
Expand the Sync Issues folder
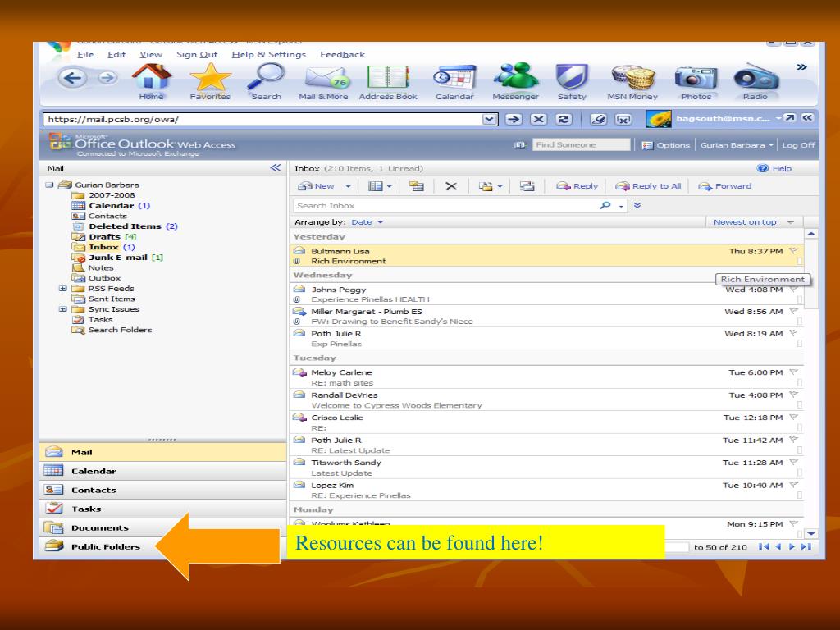click(62, 309)
